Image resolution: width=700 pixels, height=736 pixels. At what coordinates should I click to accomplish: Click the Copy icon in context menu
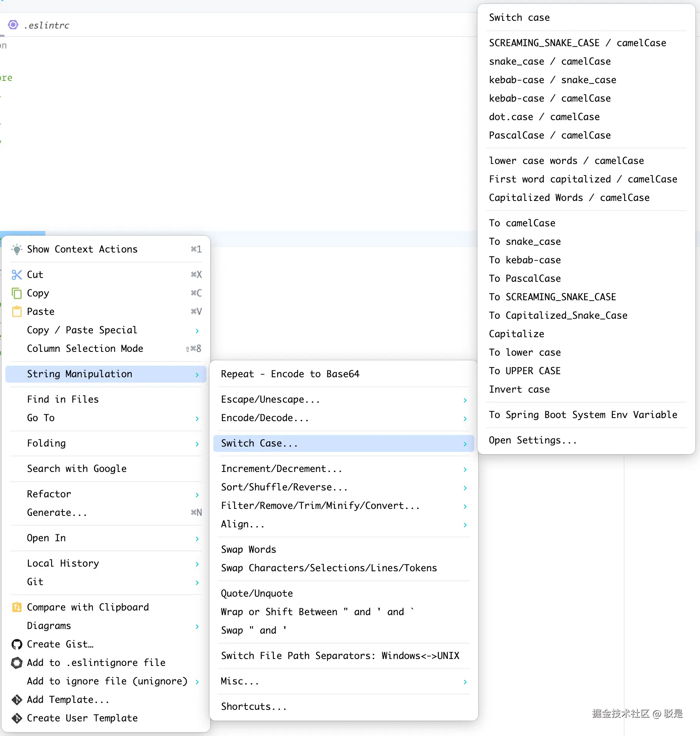click(17, 293)
